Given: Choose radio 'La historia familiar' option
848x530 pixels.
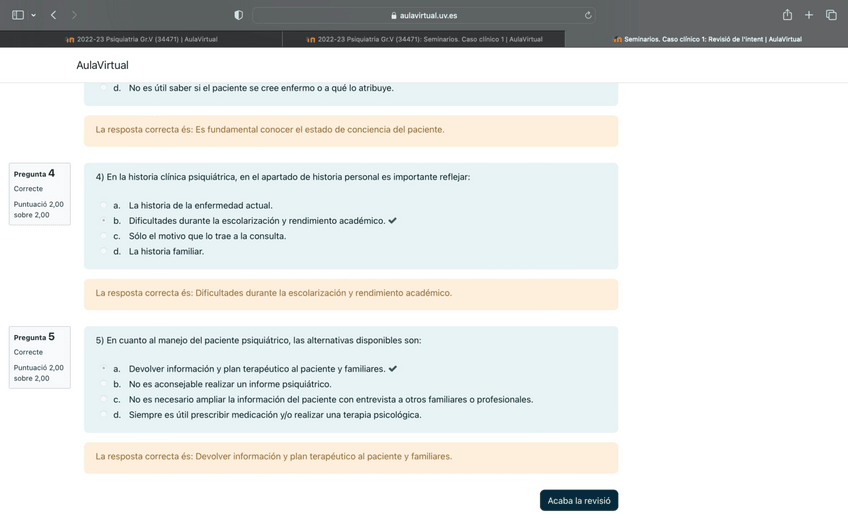Looking at the screenshot, I should pos(104,252).
